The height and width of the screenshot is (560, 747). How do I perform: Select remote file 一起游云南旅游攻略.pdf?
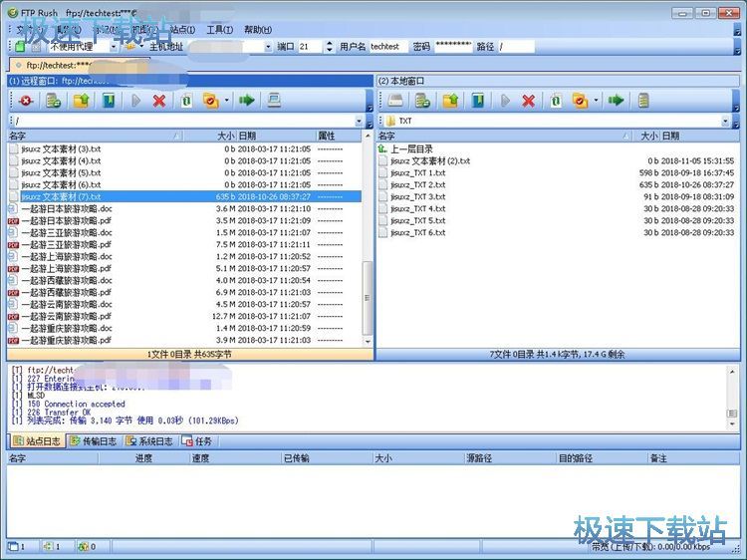coord(184,317)
